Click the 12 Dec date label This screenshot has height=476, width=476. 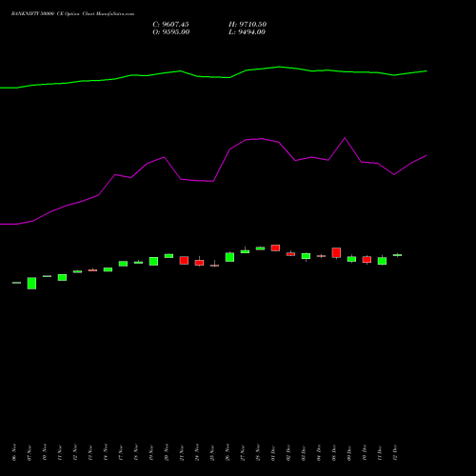395,452
